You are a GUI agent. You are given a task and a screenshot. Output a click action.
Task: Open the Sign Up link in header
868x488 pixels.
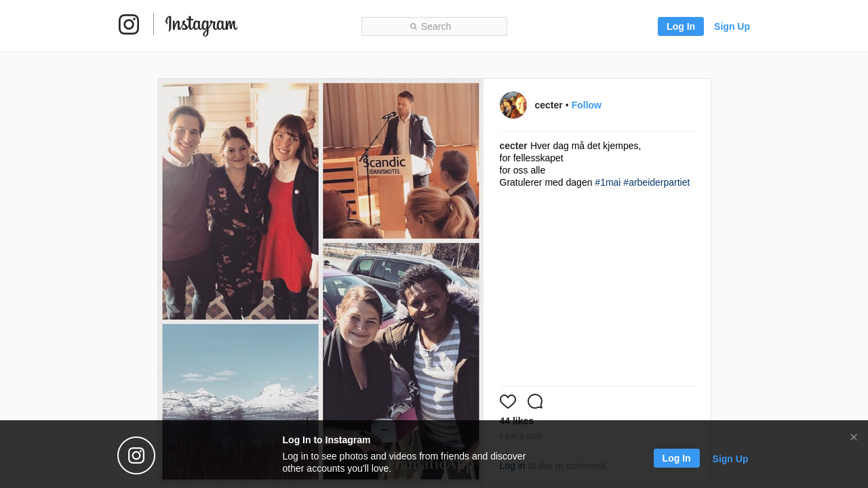click(x=732, y=26)
